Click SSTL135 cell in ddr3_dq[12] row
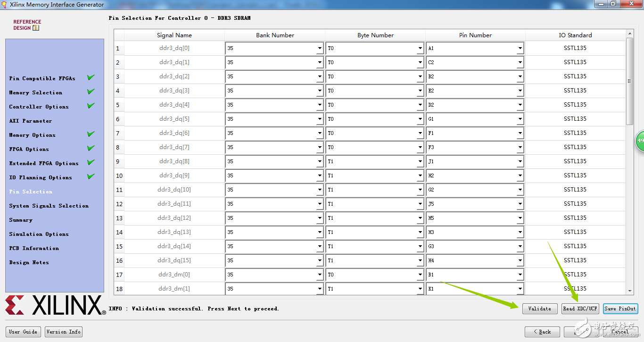The image size is (644, 342). (575, 218)
